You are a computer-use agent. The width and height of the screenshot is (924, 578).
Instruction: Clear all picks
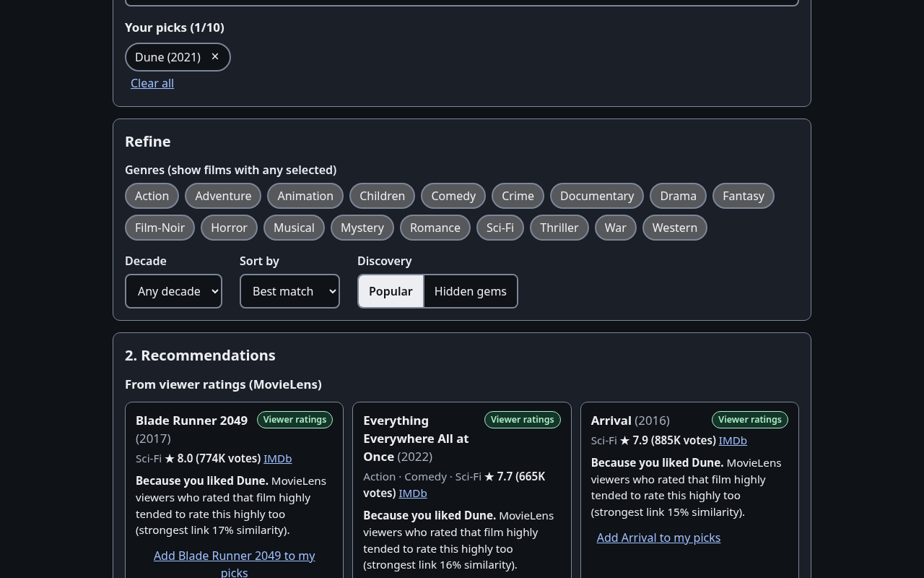click(x=152, y=83)
